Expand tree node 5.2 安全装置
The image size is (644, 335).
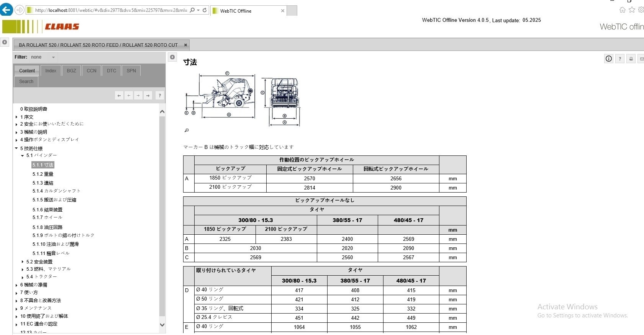point(23,262)
